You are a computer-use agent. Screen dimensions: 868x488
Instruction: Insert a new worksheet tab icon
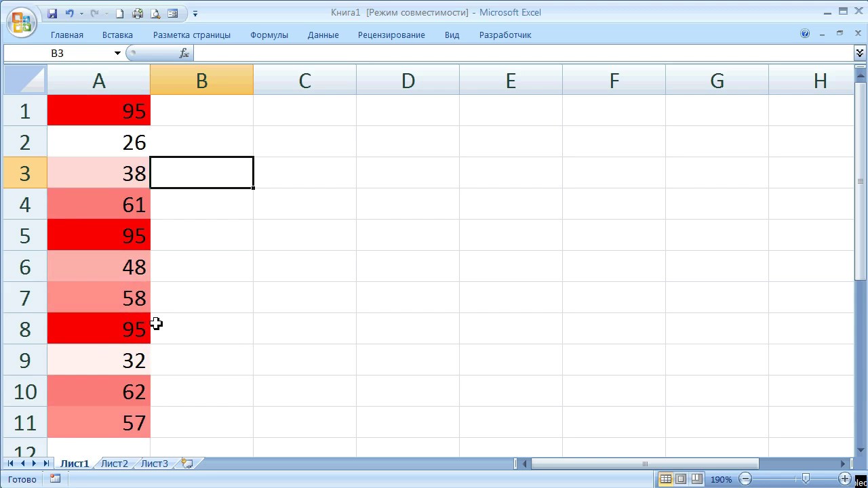(x=188, y=464)
